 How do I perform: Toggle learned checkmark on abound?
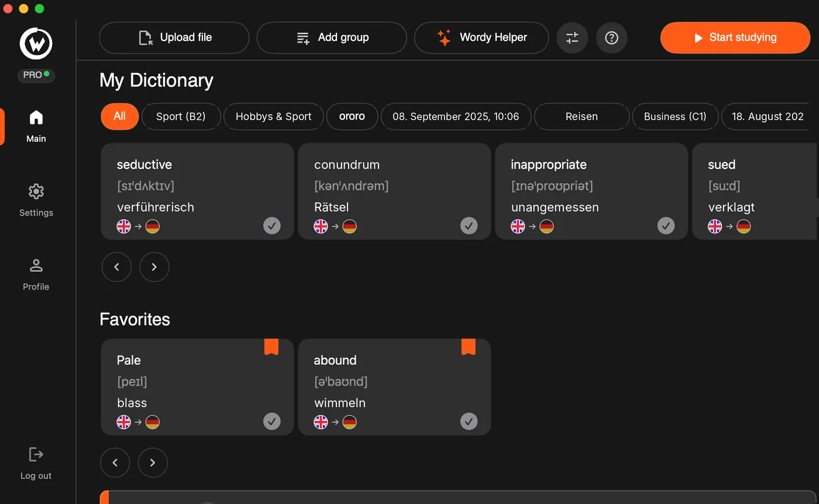point(469,422)
